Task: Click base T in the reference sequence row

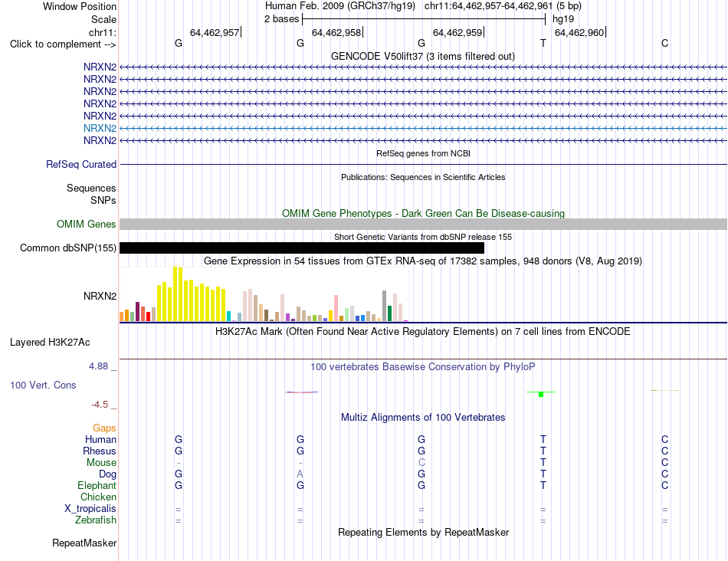Action: (543, 43)
